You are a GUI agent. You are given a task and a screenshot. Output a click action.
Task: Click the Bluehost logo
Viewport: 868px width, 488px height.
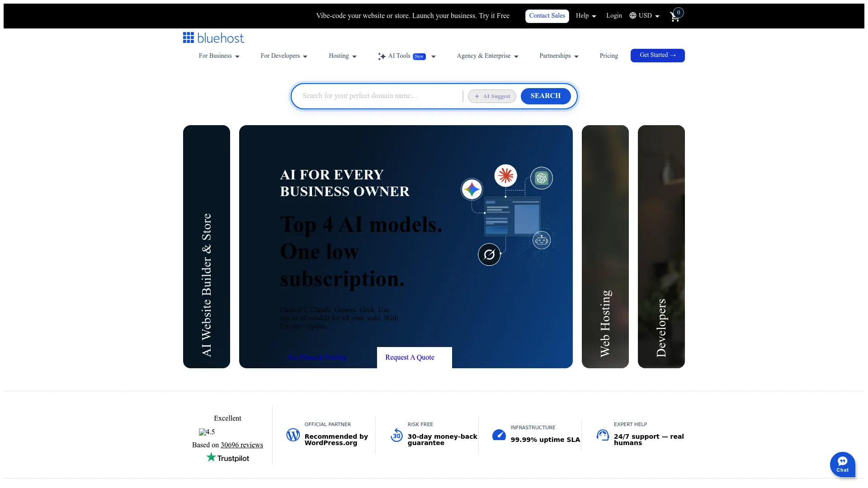click(213, 38)
